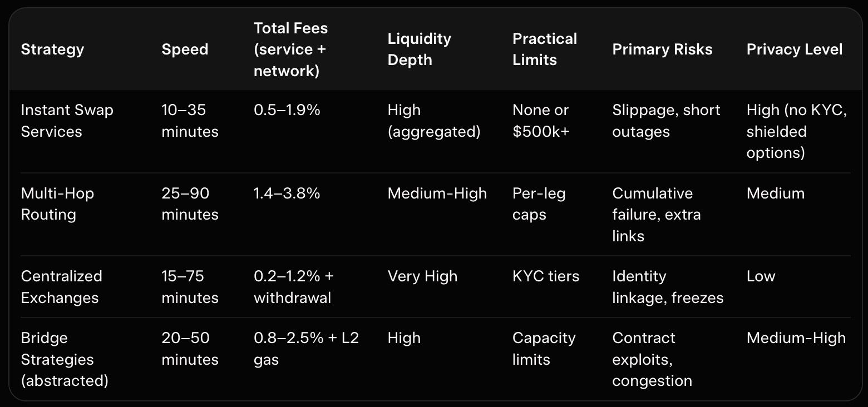The width and height of the screenshot is (868, 407).
Task: Select the Instant Swap Services row label
Action: click(x=67, y=121)
